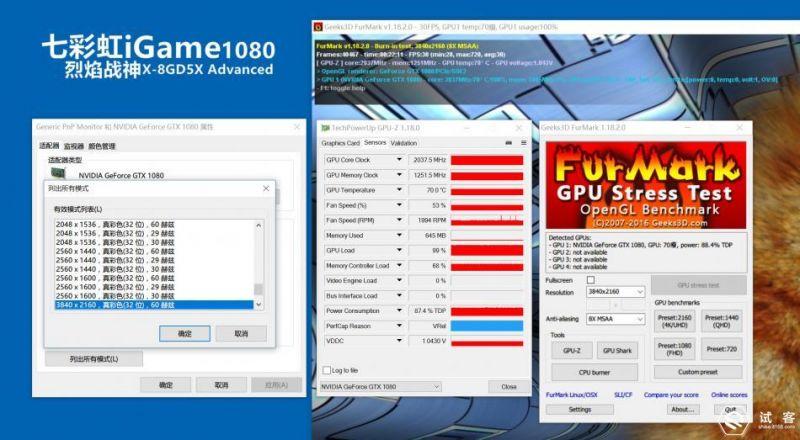Click the 列出所有模式(L) button
The image size is (800, 440).
[94, 359]
